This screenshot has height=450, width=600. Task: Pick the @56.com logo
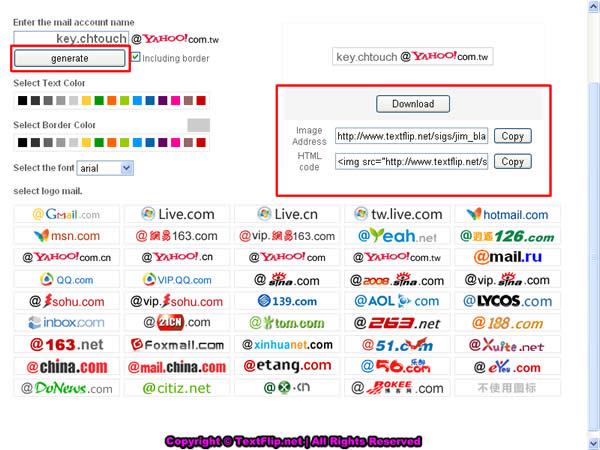[x=397, y=366]
